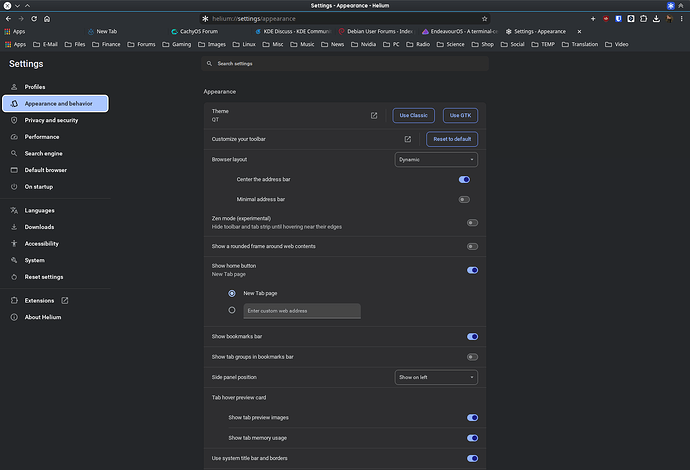This screenshot has height=470, width=690.
Task: Toggle off Show home button
Action: pos(472,270)
